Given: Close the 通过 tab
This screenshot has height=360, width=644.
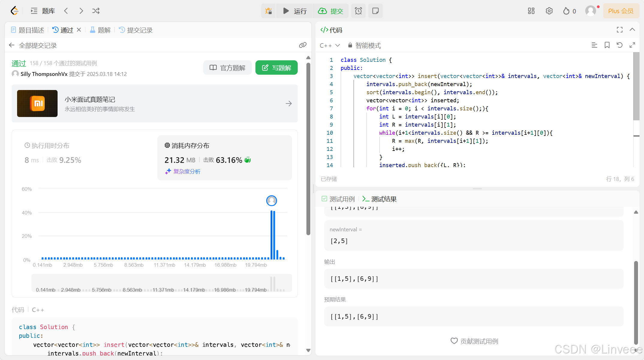Looking at the screenshot, I should 79,30.
